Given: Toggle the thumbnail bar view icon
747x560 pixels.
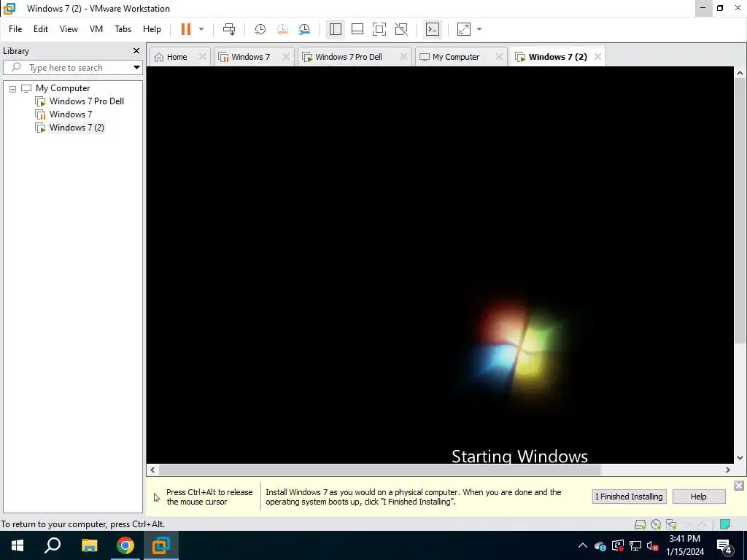Looking at the screenshot, I should [x=357, y=29].
